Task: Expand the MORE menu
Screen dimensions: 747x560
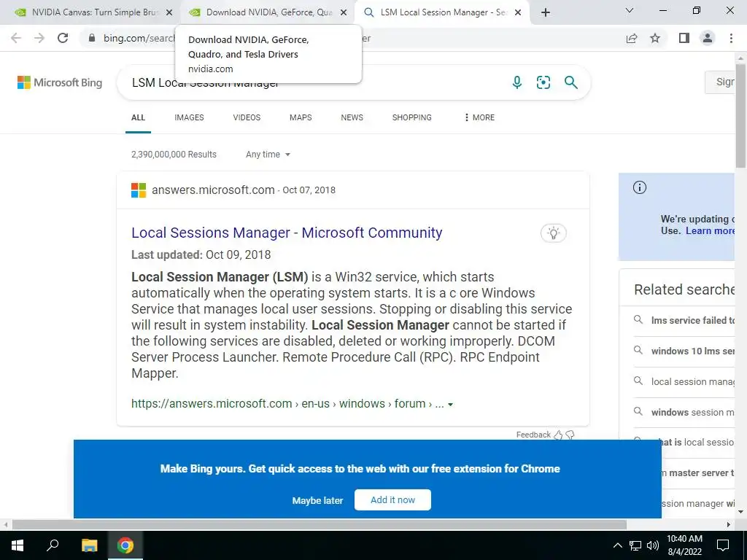Action: [479, 117]
